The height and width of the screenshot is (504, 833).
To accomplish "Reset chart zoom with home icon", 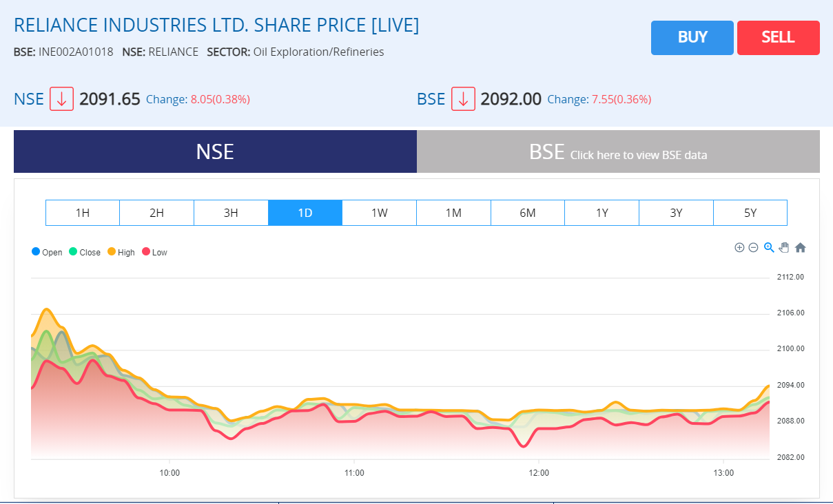I will pyautogui.click(x=800, y=248).
